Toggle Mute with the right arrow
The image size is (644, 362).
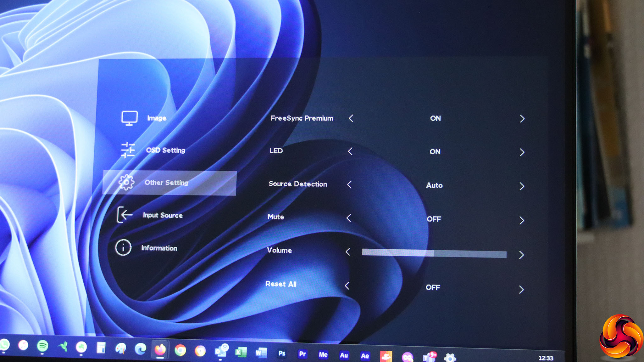coord(522,220)
